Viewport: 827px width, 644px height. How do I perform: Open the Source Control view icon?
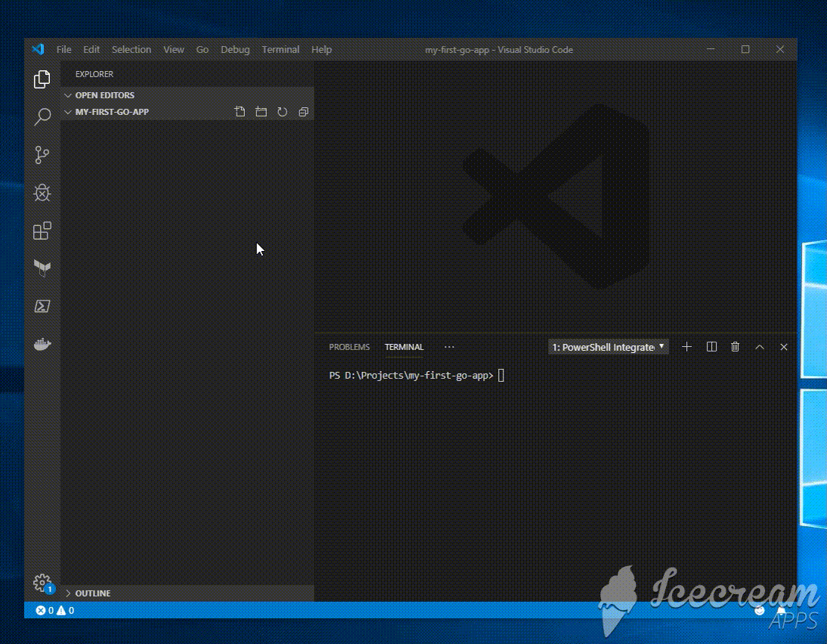coord(42,154)
